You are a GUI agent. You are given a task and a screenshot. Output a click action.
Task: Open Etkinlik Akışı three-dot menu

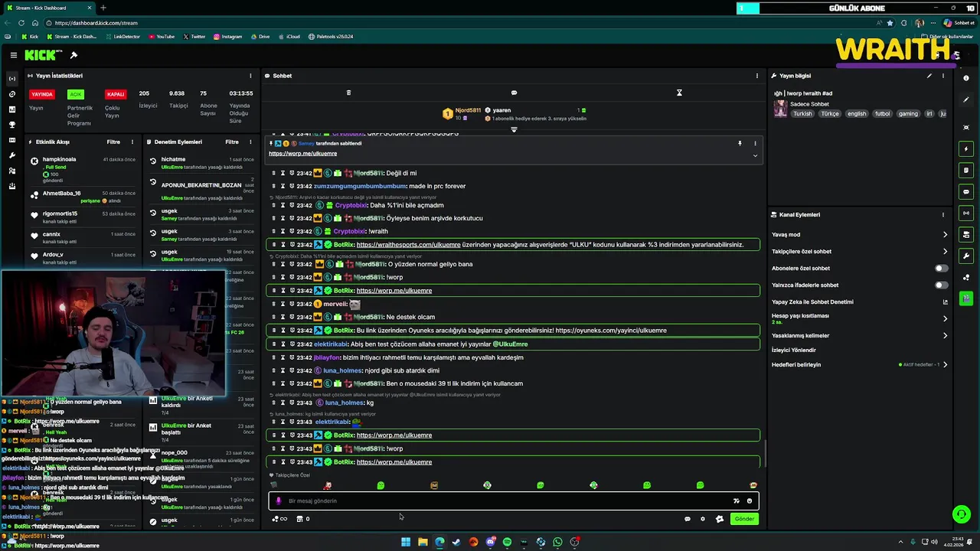click(x=132, y=142)
